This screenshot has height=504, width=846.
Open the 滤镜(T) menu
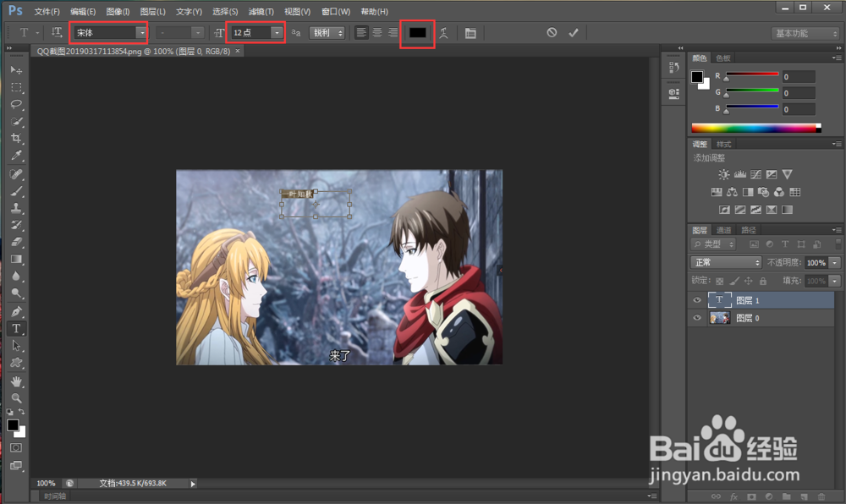tap(261, 11)
